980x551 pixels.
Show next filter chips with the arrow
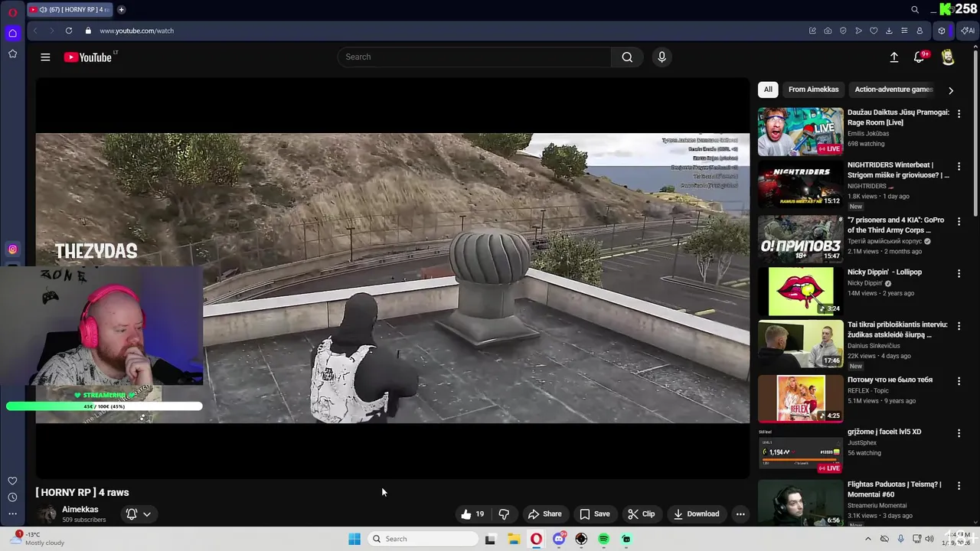[951, 90]
